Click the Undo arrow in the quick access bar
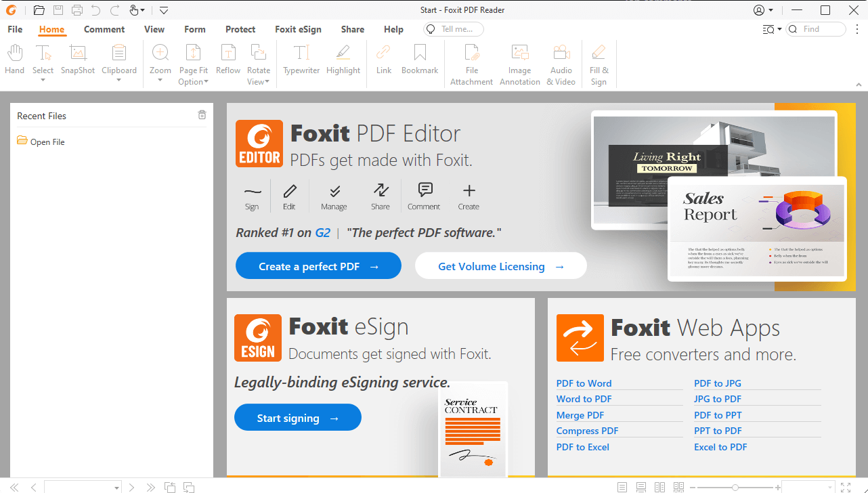The height and width of the screenshot is (493, 868). tap(95, 10)
